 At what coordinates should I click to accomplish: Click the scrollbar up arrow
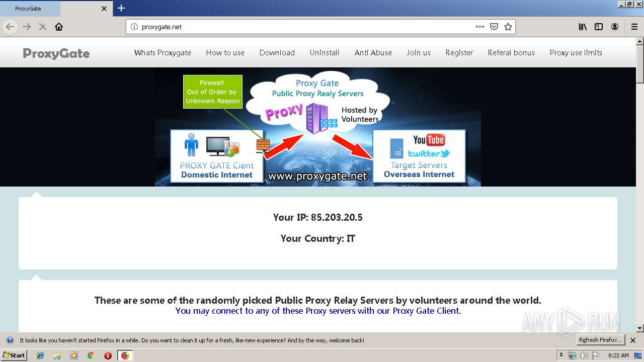640,41
